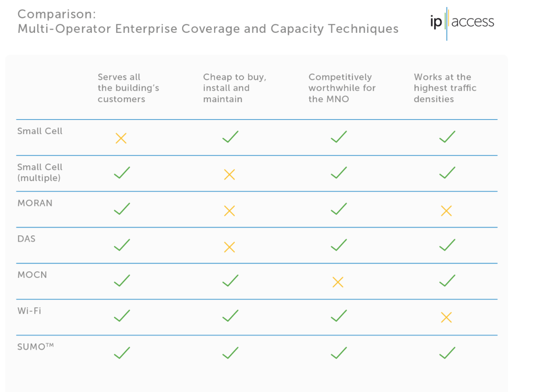This screenshot has height=392, width=547.
Task: Click SUMO's green check under highest traffic densities
Action: (447, 353)
